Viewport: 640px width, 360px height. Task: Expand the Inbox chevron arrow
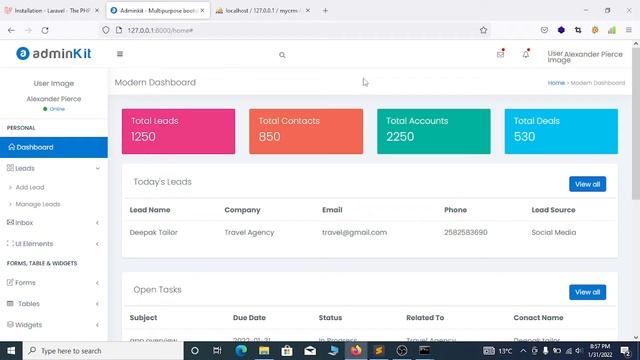[x=97, y=223]
